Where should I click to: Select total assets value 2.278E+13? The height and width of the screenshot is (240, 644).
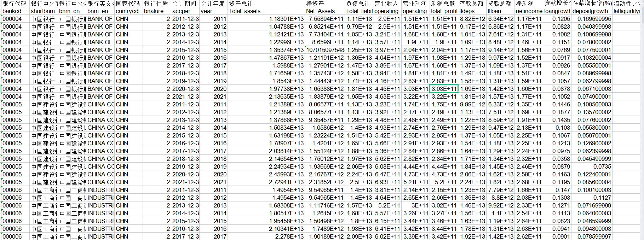click(266, 236)
